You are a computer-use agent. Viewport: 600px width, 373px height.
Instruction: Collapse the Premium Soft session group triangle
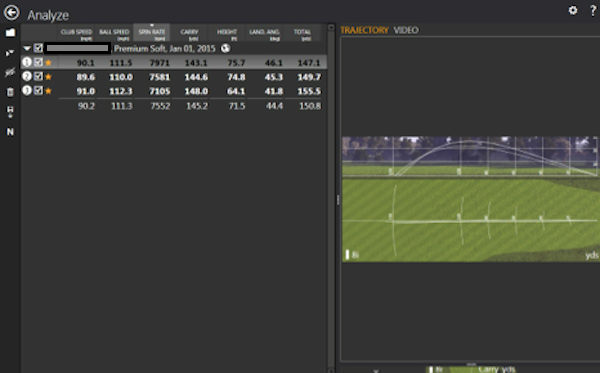[27, 49]
